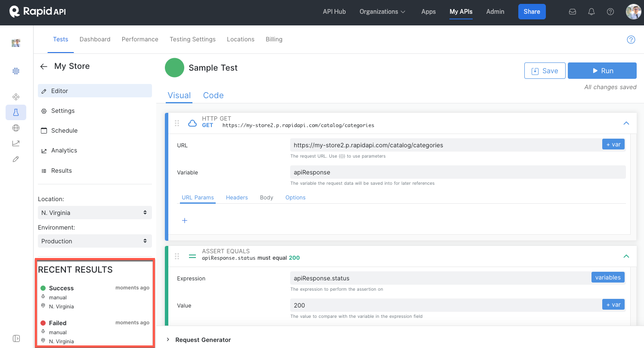Open the Failed recent result
Viewport: 644px width, 348px height.
[x=95, y=332]
